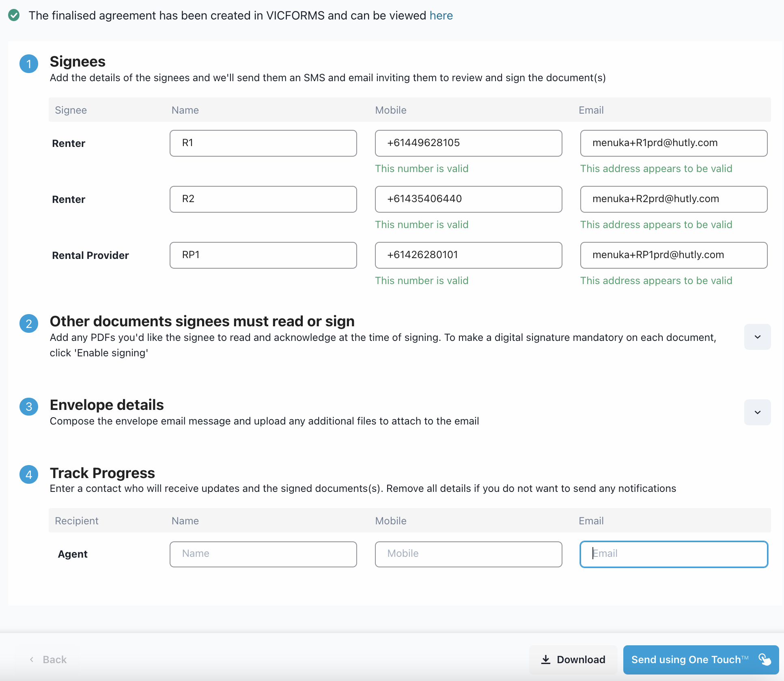784x681 pixels.
Task: Click the green success checkmark icon
Action: point(14,15)
